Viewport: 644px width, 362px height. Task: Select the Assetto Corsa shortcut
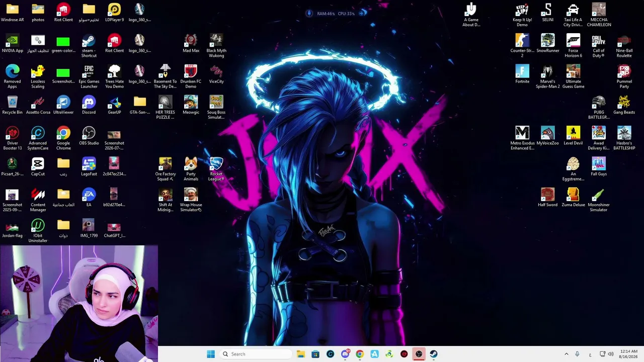coord(38,105)
